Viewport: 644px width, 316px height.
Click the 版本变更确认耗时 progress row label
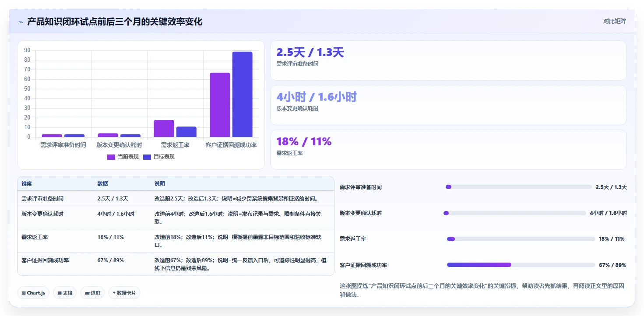361,213
